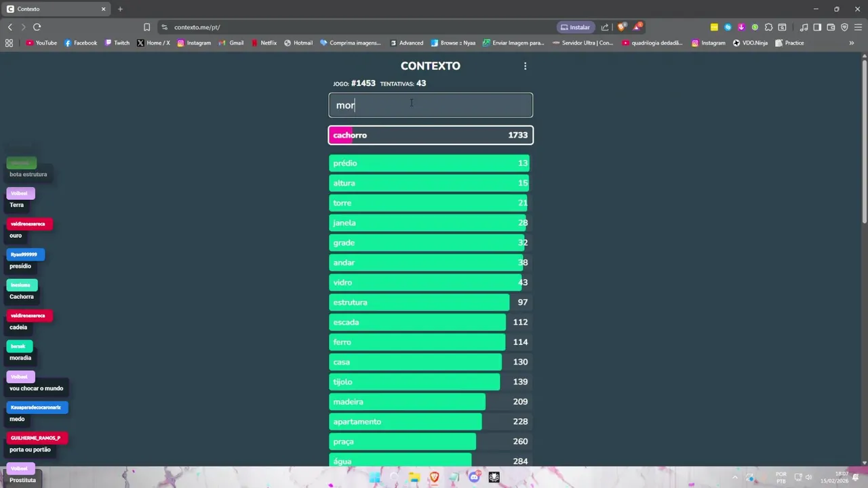
Task: Click the 'porta ou portão' chat message
Action: (30, 449)
